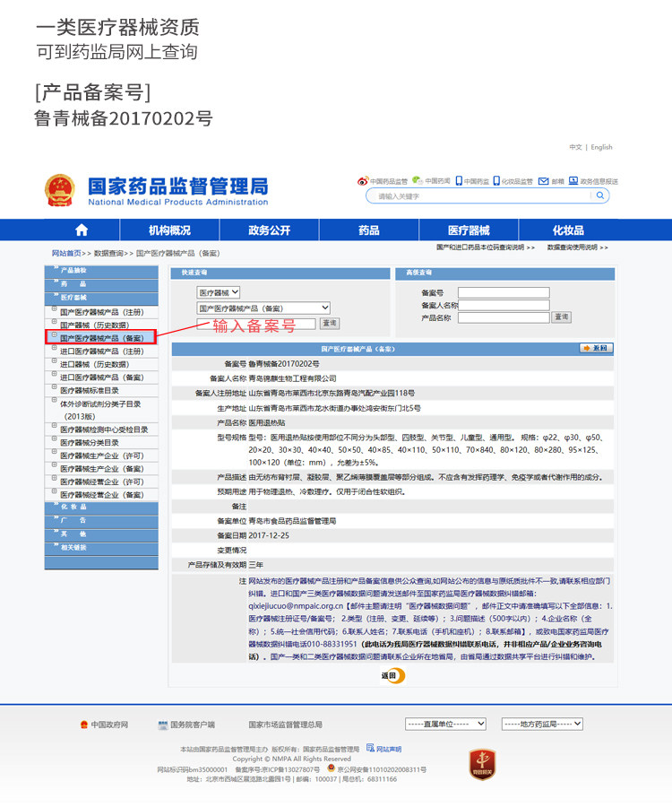Click the magnifier search icon in header
The height and width of the screenshot is (807, 672).
pos(600,195)
